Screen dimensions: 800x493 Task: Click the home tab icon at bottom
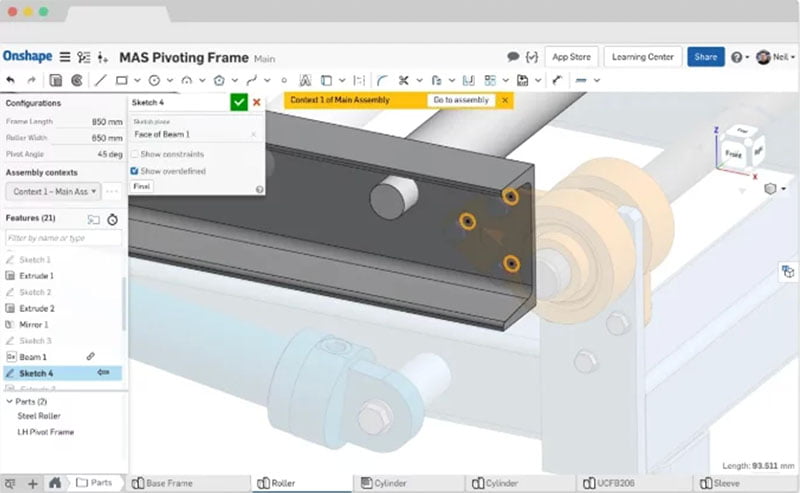pos(55,483)
